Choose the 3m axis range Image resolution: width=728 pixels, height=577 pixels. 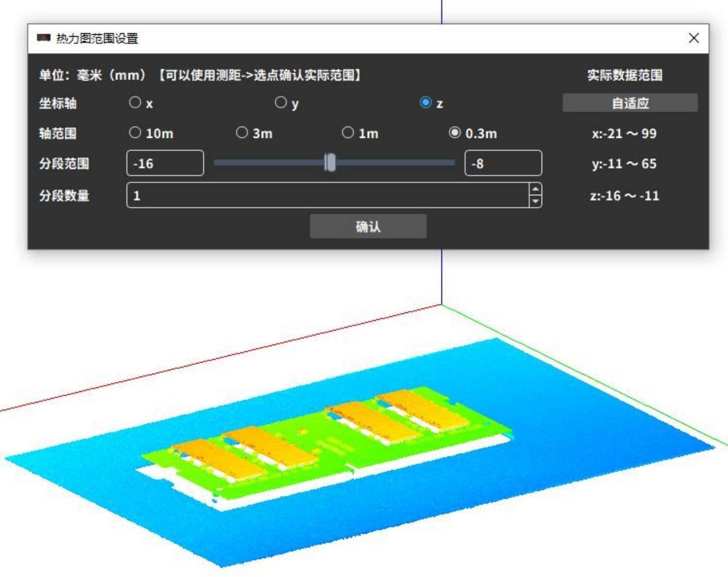click(242, 133)
